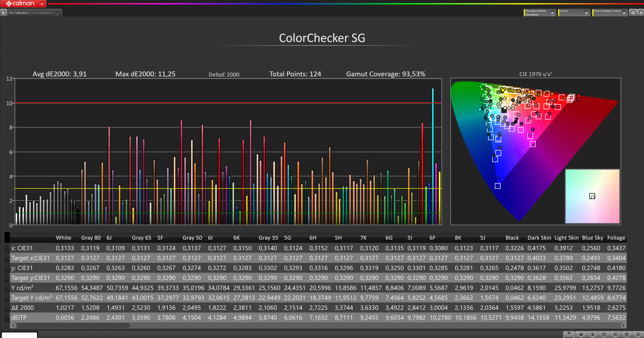644x338 pixels.
Task: Click the pastel color swatch preview panel
Action: coord(592,196)
